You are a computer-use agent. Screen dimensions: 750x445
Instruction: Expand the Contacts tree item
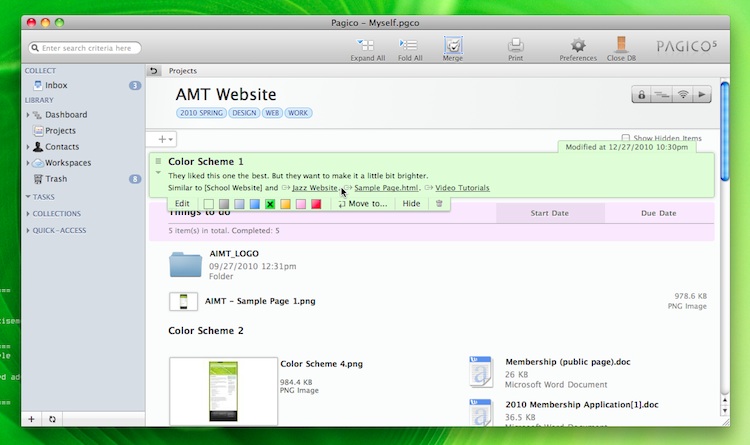tap(27, 147)
